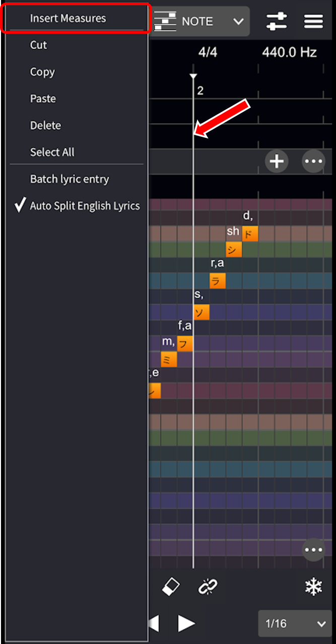Select the Eraser tool

pos(171,587)
